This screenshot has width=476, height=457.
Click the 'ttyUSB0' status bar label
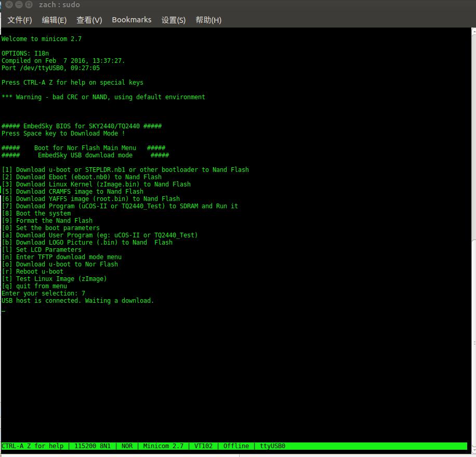[x=272, y=446]
